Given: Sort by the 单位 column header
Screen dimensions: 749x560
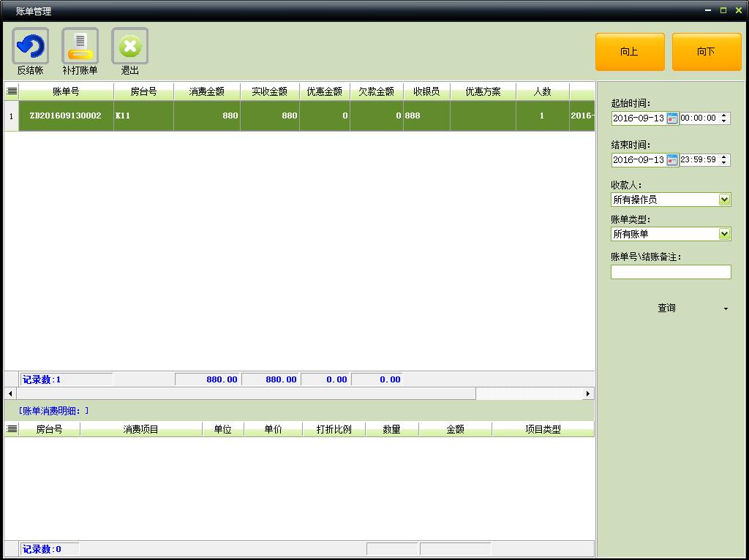Looking at the screenshot, I should point(223,429).
